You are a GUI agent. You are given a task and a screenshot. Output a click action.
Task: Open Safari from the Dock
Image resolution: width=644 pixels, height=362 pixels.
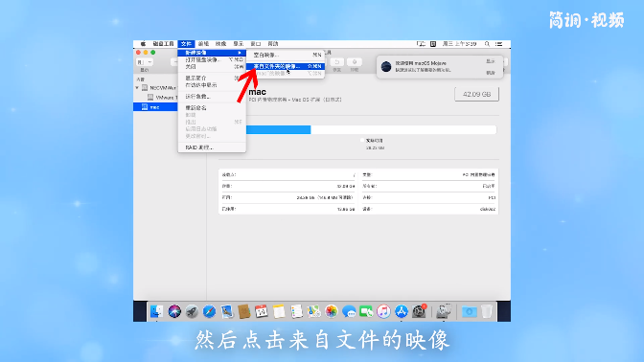(209, 311)
